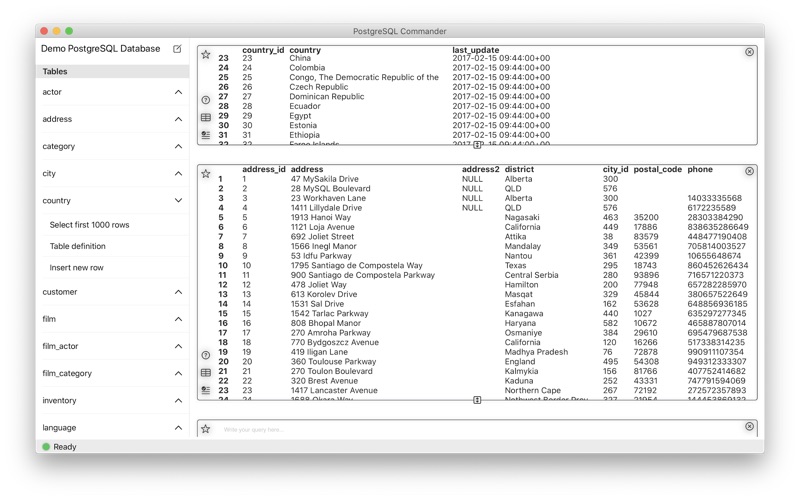Select the 'Northern Cape' district cell
Image resolution: width=800 pixels, height=500 pixels.
[x=532, y=390]
